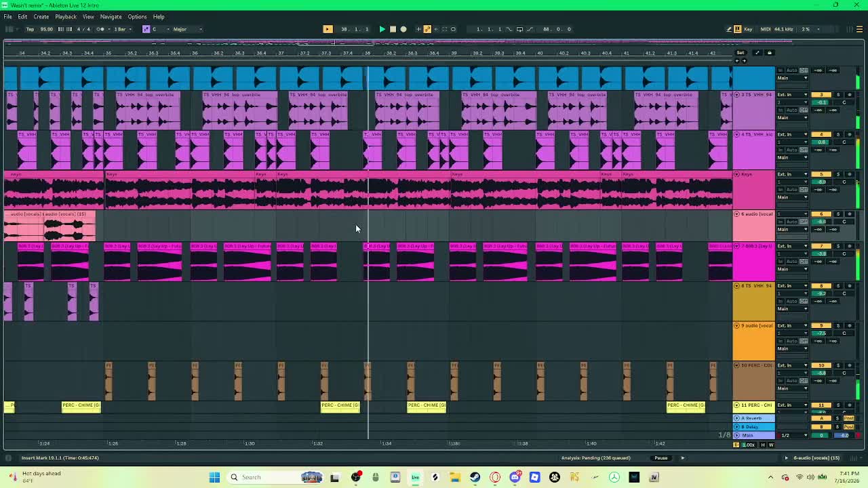Screen dimensions: 868x488
Task: Click the Arrangement Record button
Action: tap(403, 29)
